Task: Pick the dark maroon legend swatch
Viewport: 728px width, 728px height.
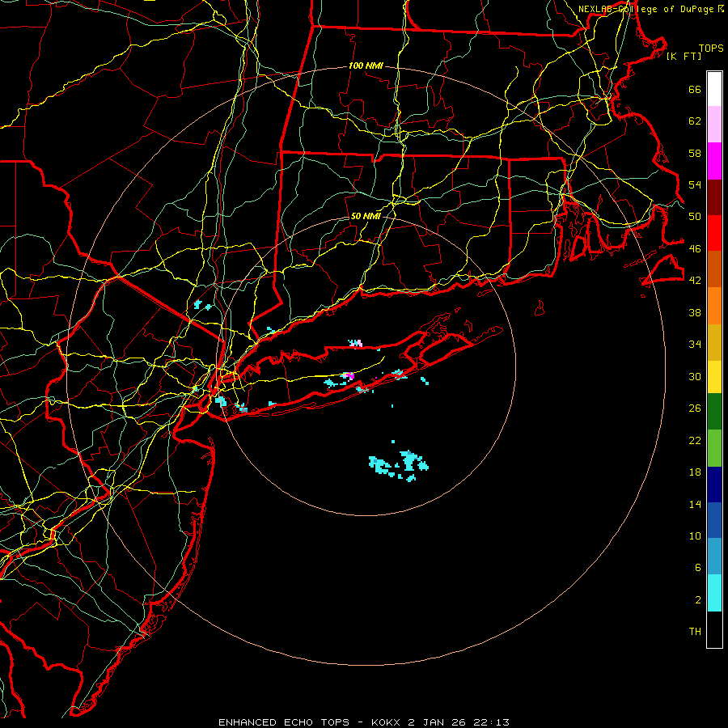Action: tap(714, 197)
